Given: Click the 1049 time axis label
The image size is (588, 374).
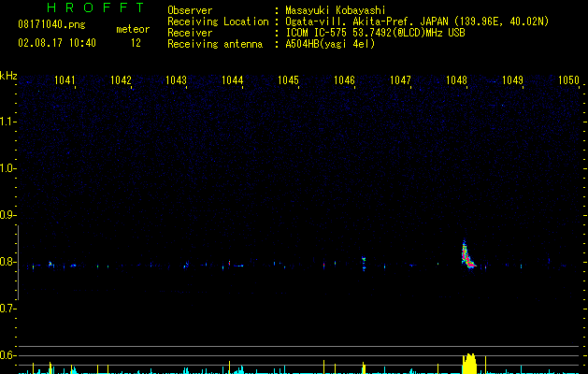Looking at the screenshot, I should [512, 80].
